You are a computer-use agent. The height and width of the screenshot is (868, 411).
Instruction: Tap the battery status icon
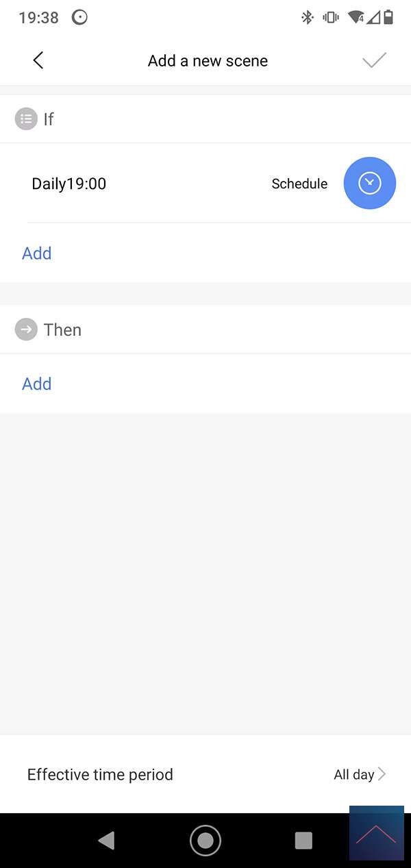pos(388,17)
